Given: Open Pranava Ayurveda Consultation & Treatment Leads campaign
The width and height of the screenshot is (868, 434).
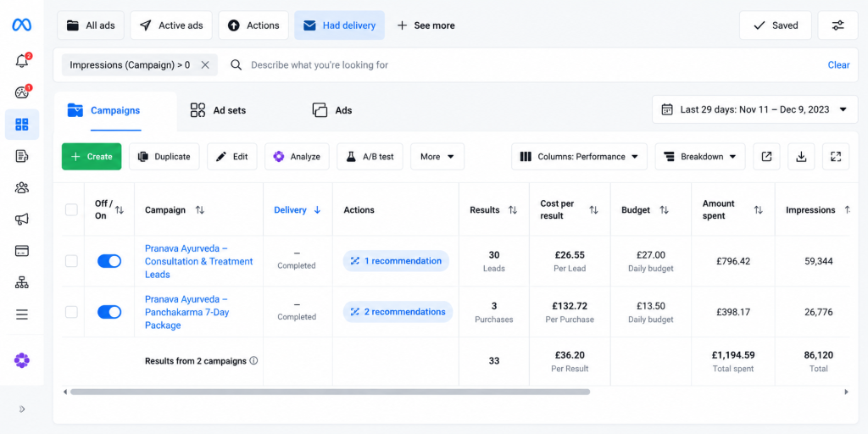Looking at the screenshot, I should pos(198,261).
